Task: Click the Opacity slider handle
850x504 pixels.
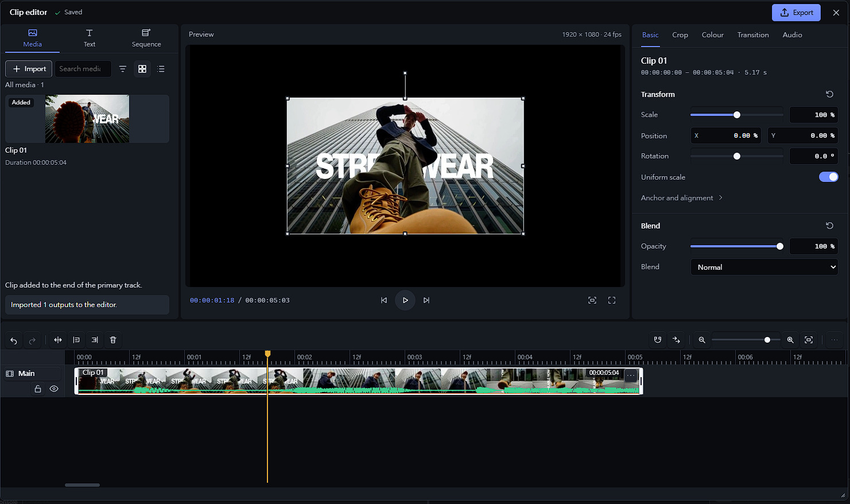Action: coord(780,246)
